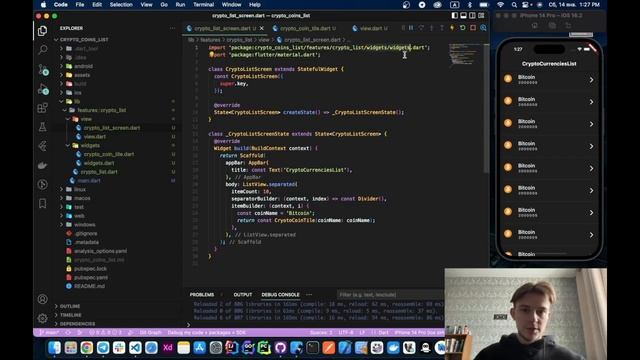This screenshot has height=360, width=640.
Task: Stop debugging with the red square
Action: (473, 28)
